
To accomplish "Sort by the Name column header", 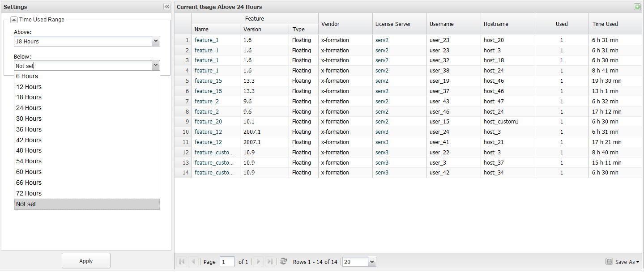I will (216, 30).
